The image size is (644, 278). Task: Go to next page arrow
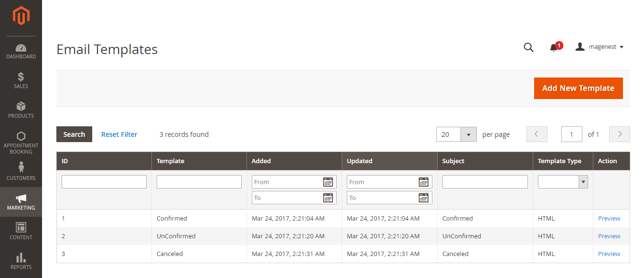[620, 134]
